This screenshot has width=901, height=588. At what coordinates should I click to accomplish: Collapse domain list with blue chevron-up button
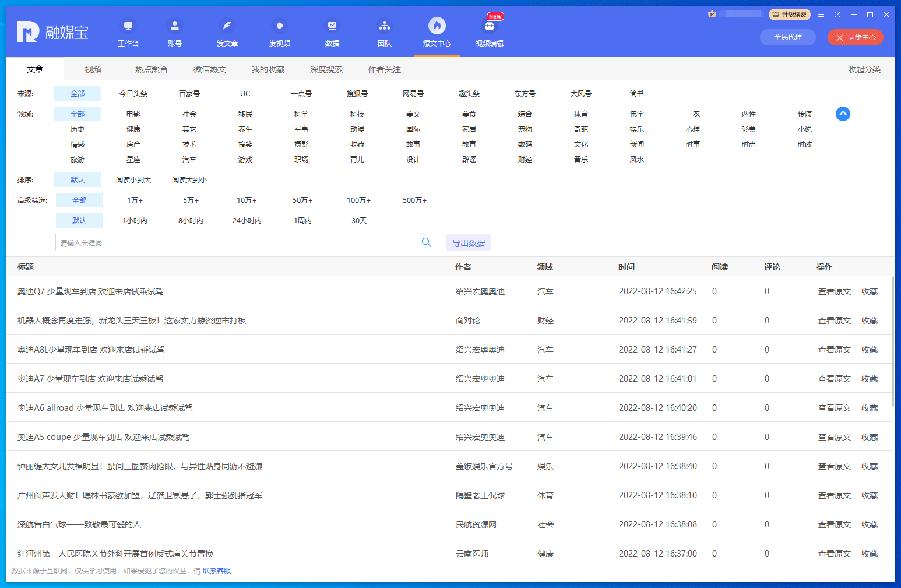coord(842,114)
